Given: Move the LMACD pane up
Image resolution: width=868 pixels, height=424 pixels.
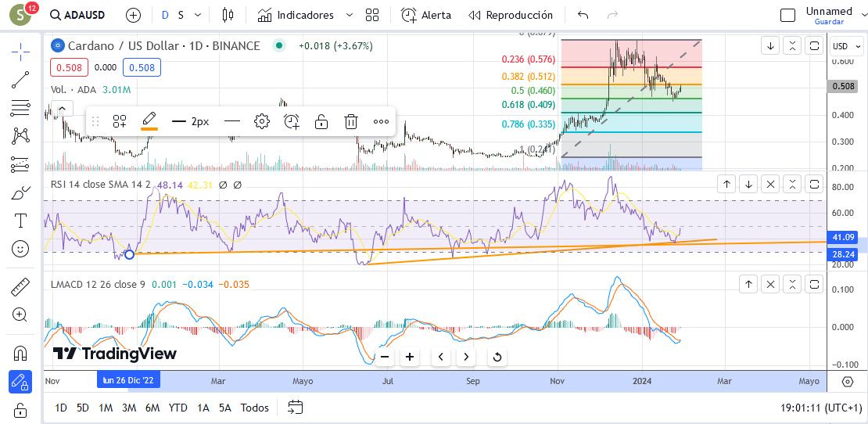Looking at the screenshot, I should point(748,285).
